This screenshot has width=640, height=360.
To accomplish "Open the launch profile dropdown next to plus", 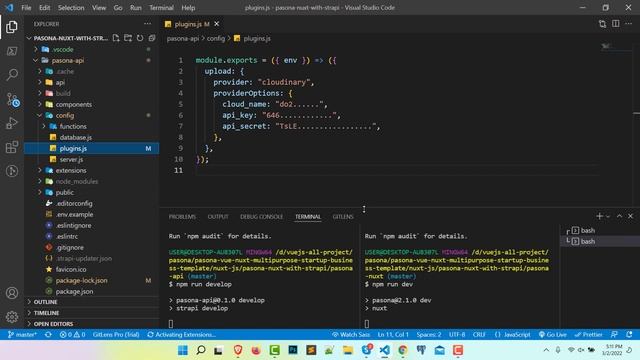I will click(x=608, y=216).
